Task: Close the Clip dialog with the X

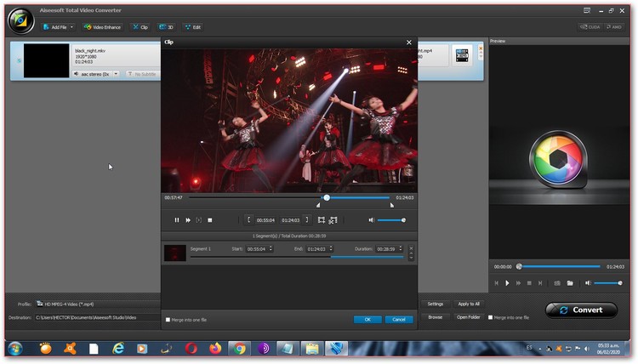Action: click(x=409, y=43)
